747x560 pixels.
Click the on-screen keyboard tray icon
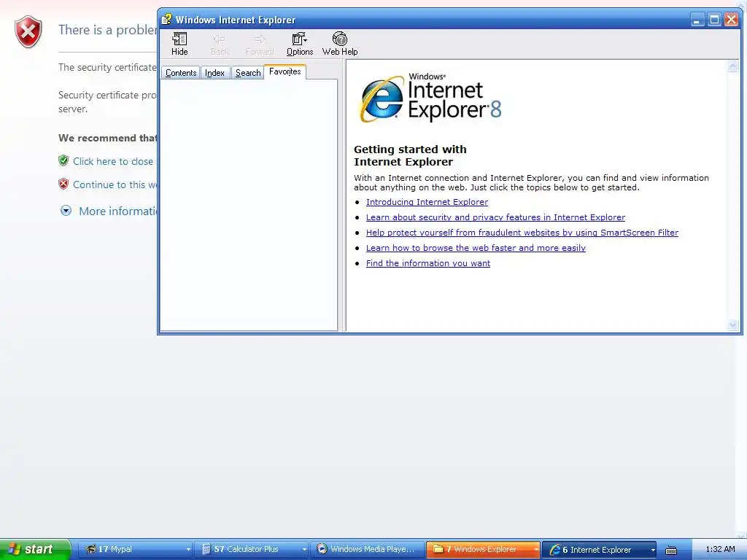coord(671,550)
